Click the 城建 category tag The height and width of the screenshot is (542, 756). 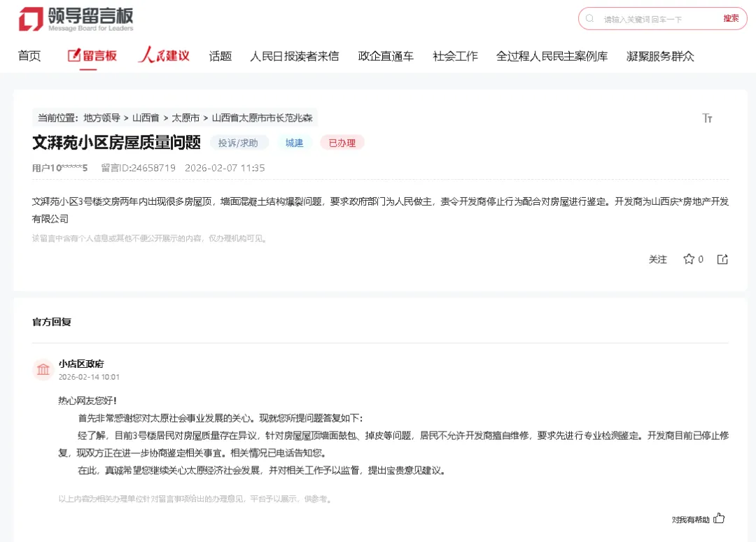[x=294, y=143]
